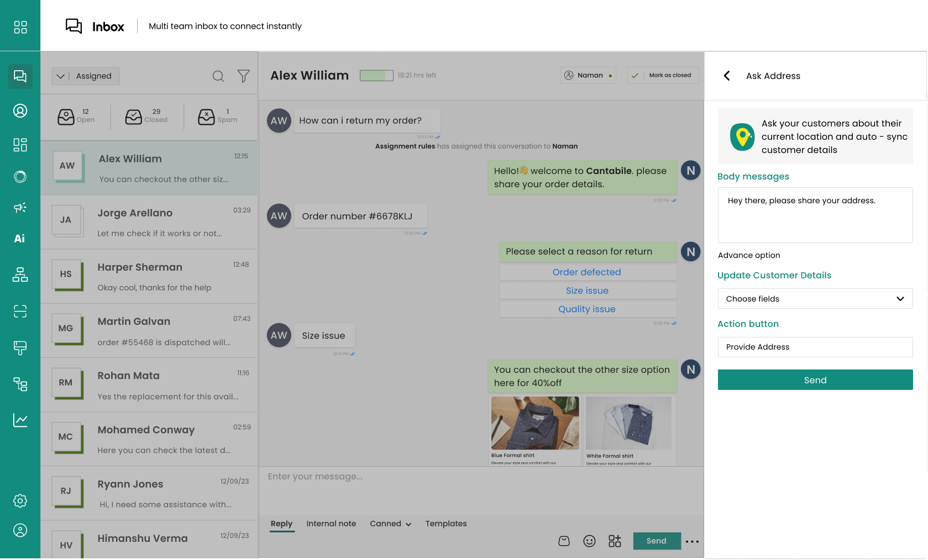Image resolution: width=928 pixels, height=560 pixels.
Task: Open settings gear in left sidebar
Action: pos(20,501)
